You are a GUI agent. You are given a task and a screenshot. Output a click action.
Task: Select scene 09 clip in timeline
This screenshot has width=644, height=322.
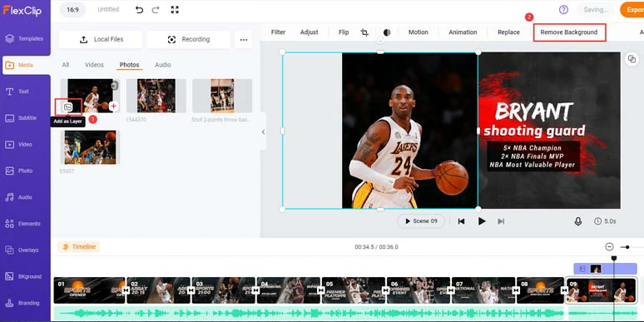point(602,290)
